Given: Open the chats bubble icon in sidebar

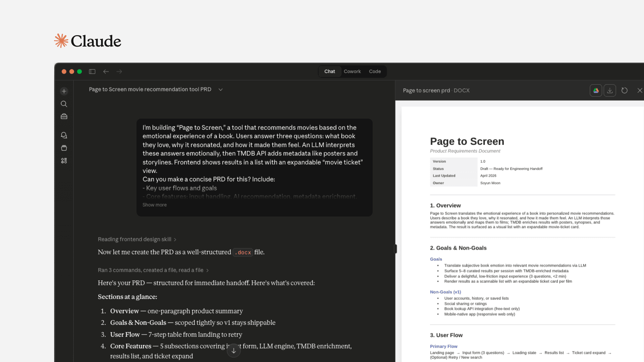Looking at the screenshot, I should [x=64, y=135].
